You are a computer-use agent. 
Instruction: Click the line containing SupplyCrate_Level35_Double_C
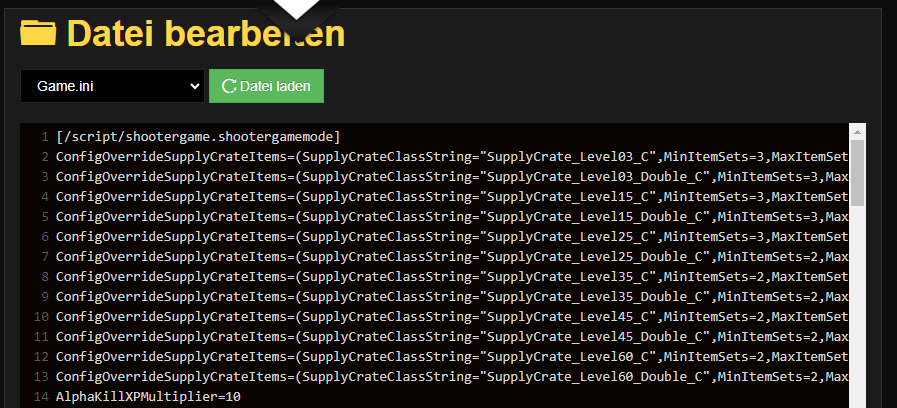coord(452,297)
